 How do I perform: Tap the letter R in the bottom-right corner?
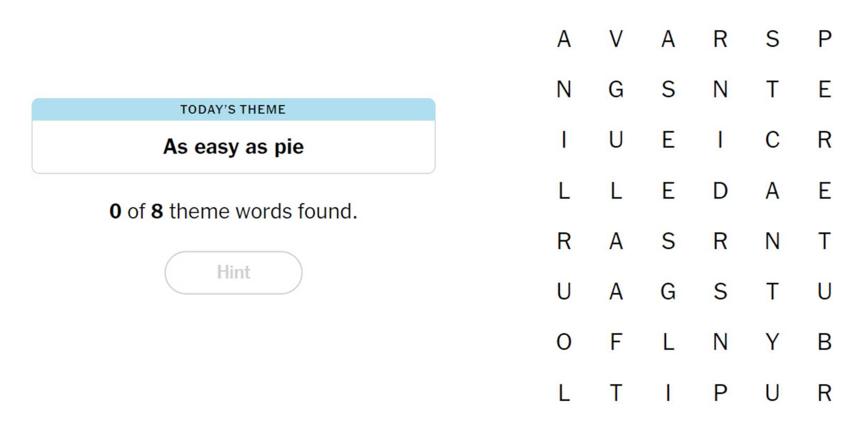824,392
